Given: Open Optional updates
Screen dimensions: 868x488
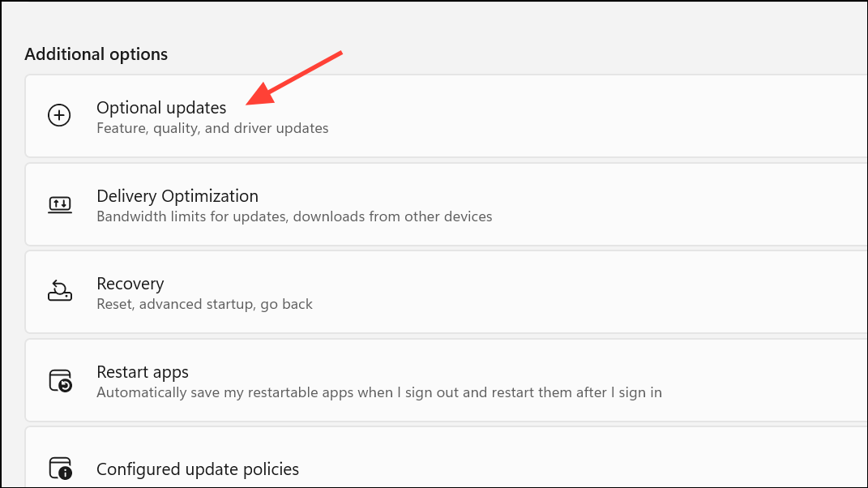Looking at the screenshot, I should coord(161,108).
